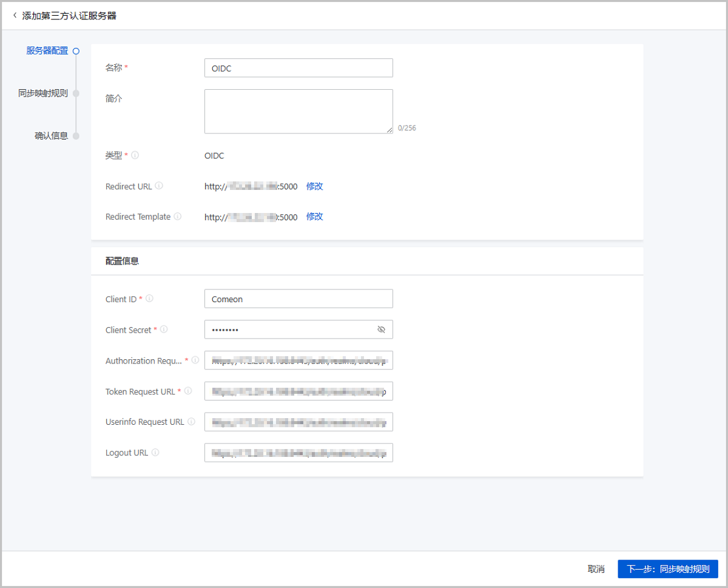Click the Client ID input field
The width and height of the screenshot is (728, 588).
(x=298, y=299)
